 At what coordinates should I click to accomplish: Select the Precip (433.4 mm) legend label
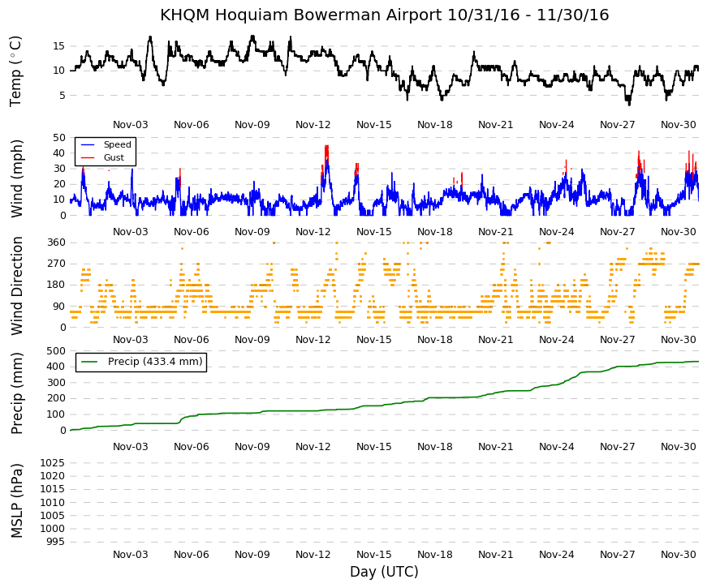[155, 362]
